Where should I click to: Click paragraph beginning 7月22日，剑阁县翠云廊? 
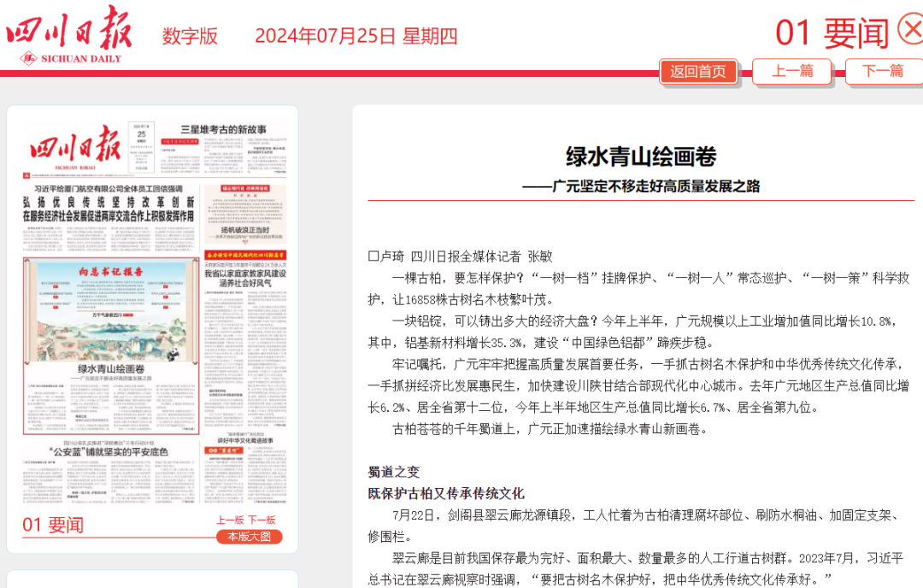point(632,526)
